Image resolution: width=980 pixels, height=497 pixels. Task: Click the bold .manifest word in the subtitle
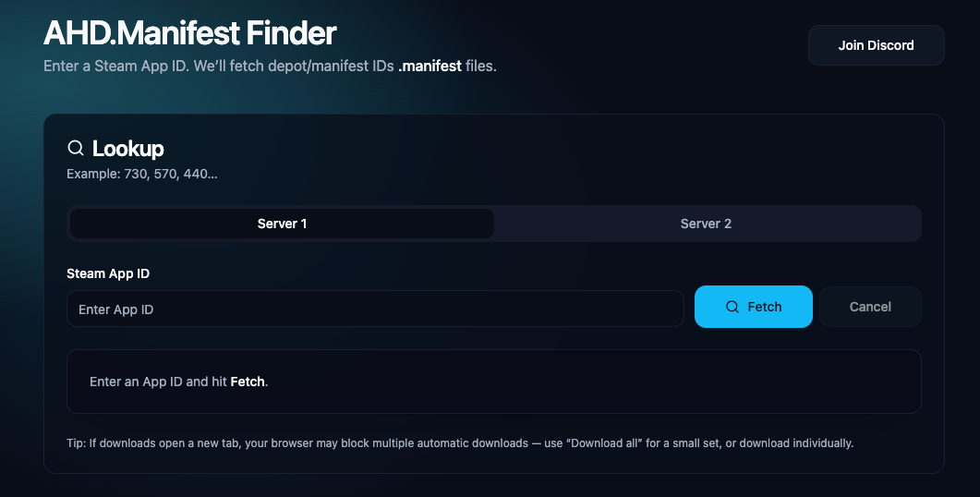click(x=430, y=67)
